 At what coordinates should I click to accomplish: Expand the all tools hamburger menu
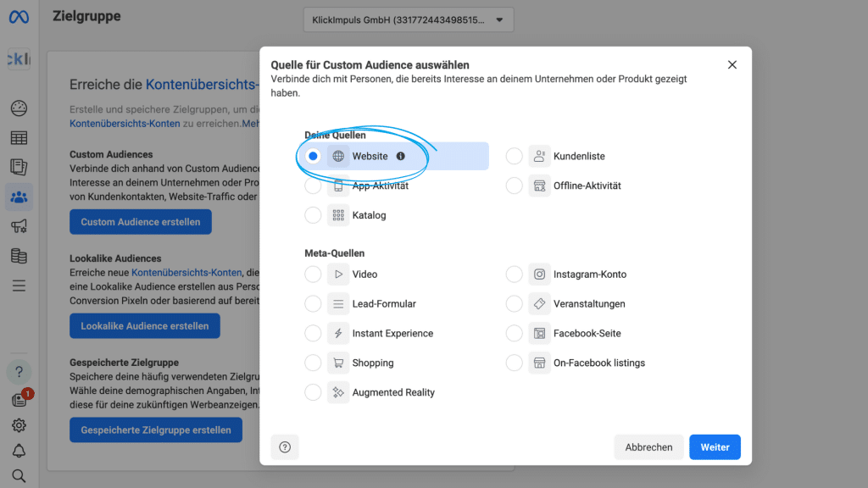[x=19, y=286]
